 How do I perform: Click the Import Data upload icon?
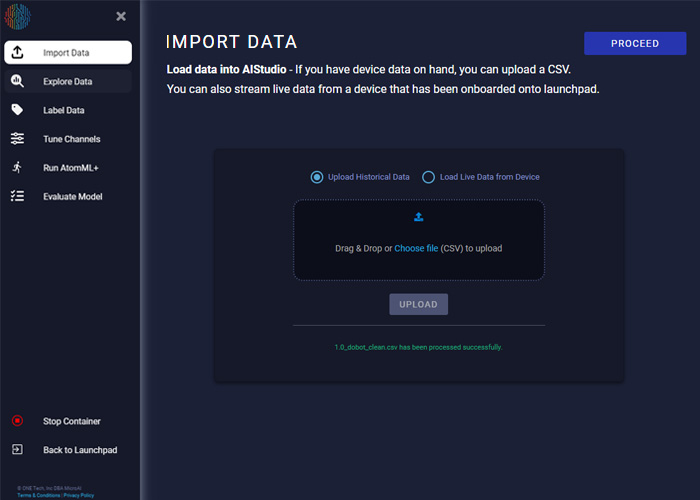(17, 52)
